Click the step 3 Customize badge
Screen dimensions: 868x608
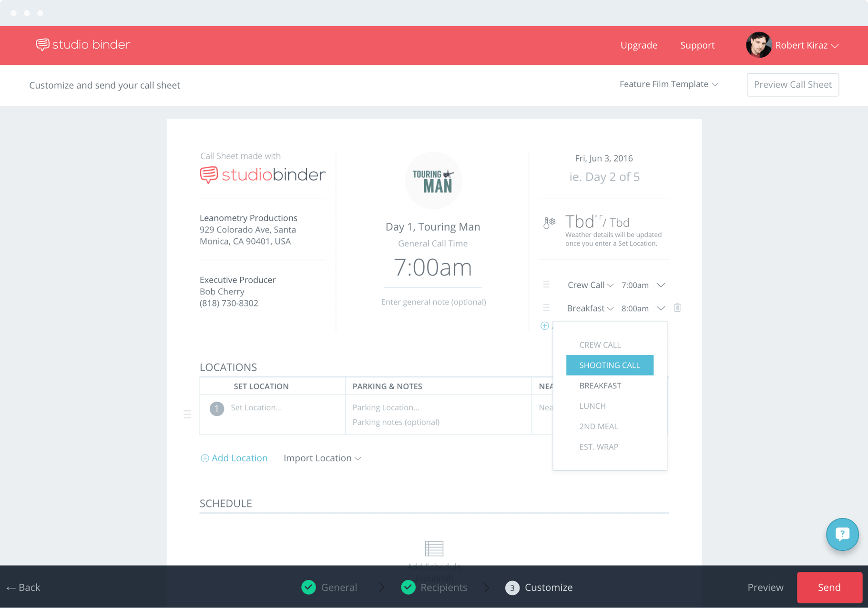point(512,588)
